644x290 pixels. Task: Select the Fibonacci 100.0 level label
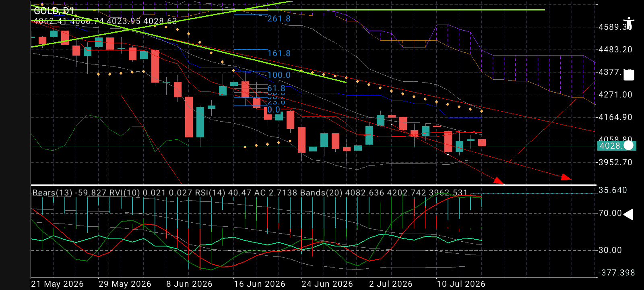tap(279, 75)
